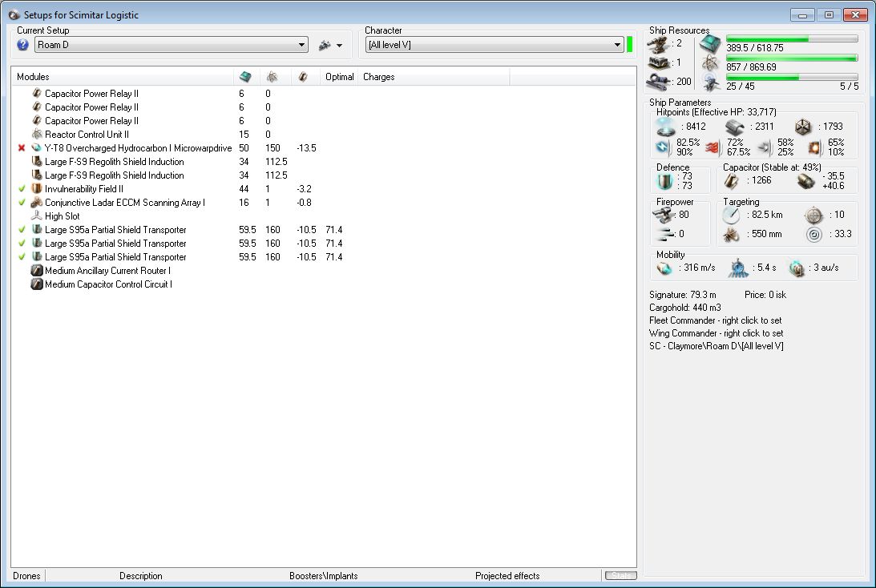Click the Invulnerability Field II module icon

pyautogui.click(x=37, y=189)
